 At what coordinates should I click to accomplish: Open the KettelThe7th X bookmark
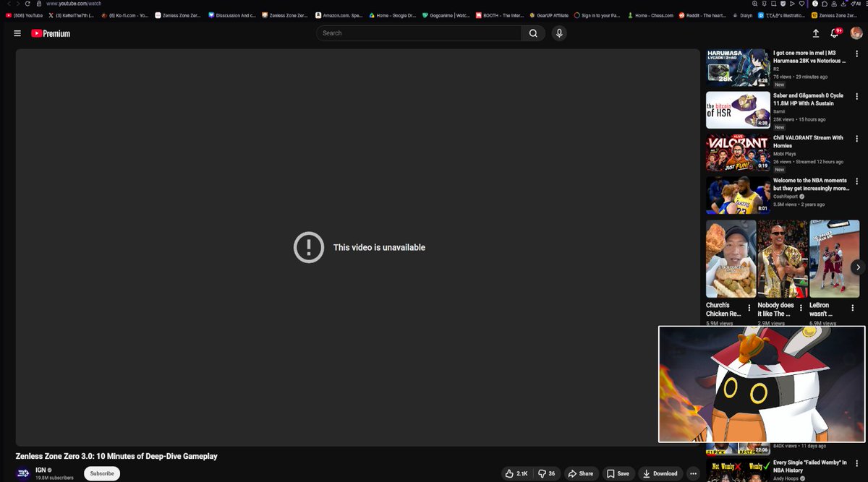(70, 15)
